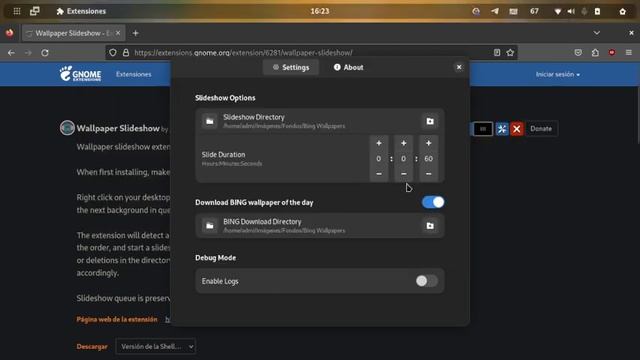Expand the list all tabs chevron
Viewport: 640px width, 360px height.
pos(597,33)
